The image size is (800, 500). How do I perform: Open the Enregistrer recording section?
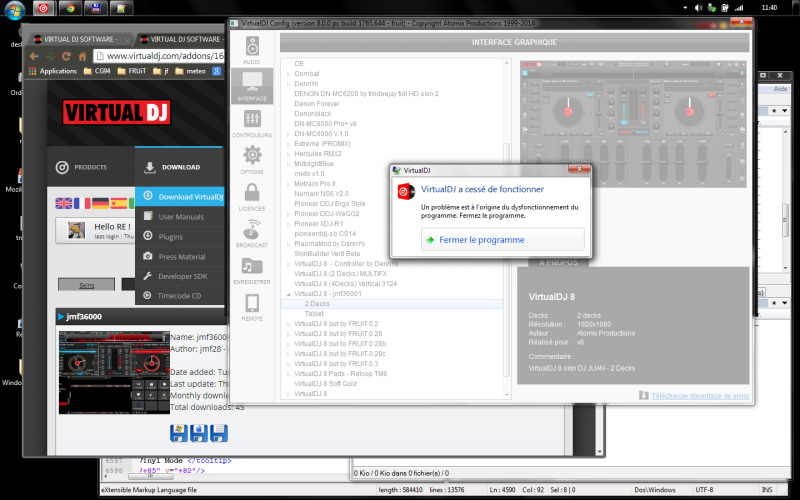coord(252,270)
